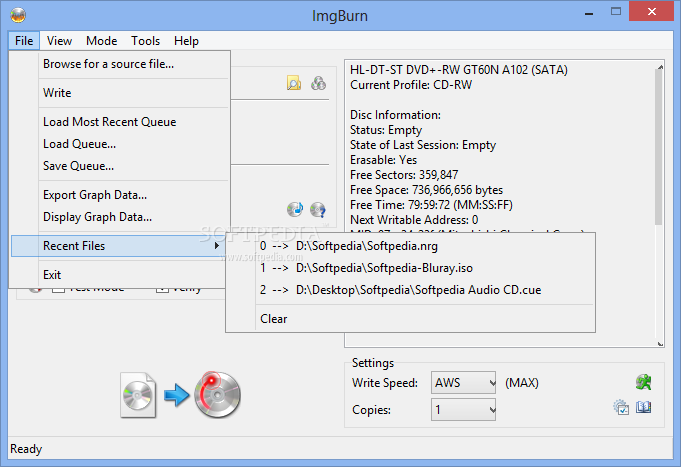
Task: Open the Help menu
Action: (186, 41)
